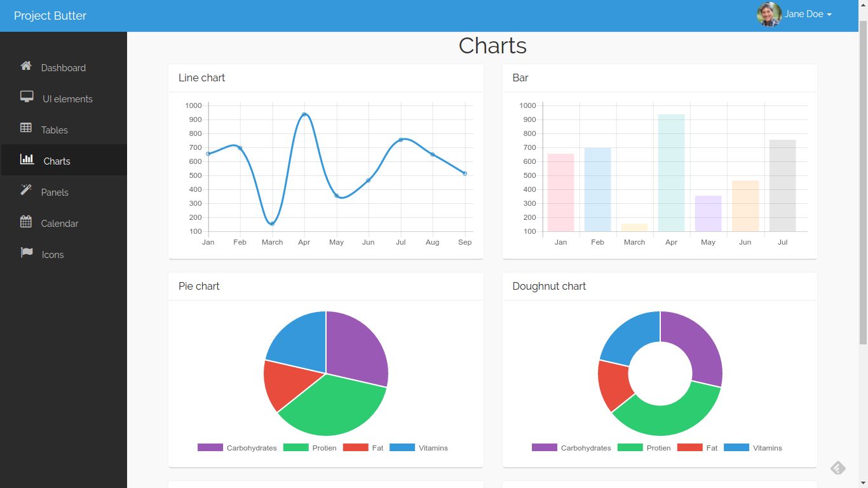The image size is (868, 488).
Task: Click the purple May bar
Action: pyautogui.click(x=708, y=213)
